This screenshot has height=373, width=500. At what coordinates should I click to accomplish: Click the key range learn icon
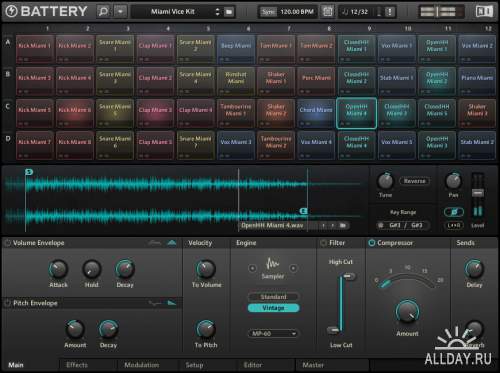381,225
